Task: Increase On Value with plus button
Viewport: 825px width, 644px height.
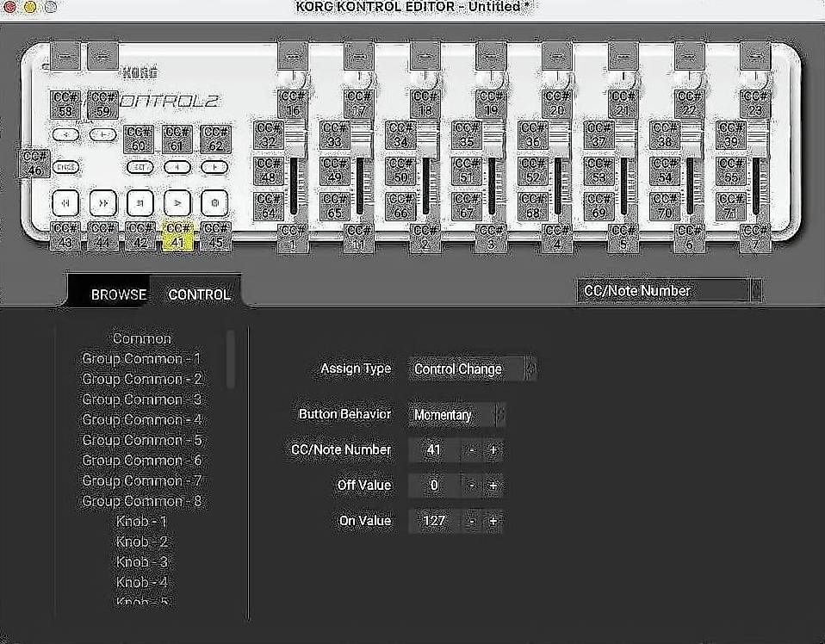Action: 493,521
